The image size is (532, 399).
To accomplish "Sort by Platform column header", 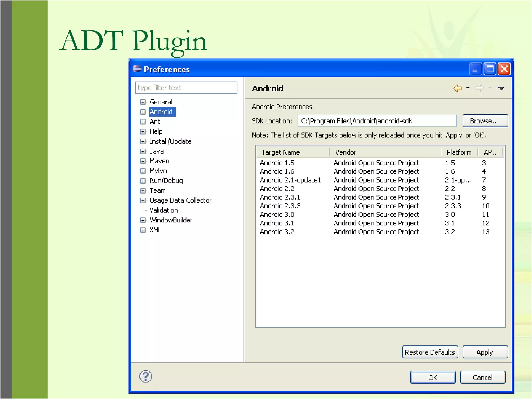I will [x=460, y=152].
